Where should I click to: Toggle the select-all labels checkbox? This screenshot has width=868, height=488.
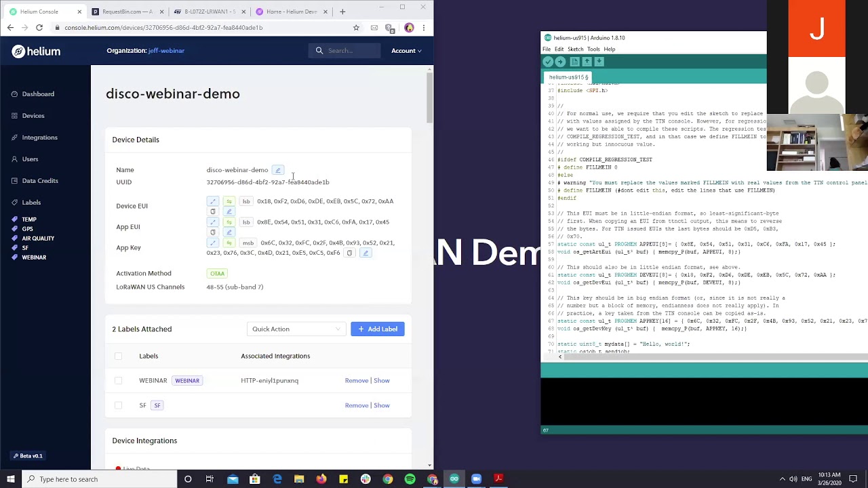pyautogui.click(x=118, y=356)
